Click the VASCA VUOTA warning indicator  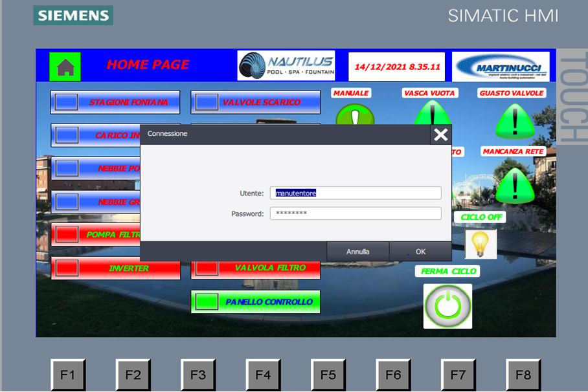tap(432, 114)
